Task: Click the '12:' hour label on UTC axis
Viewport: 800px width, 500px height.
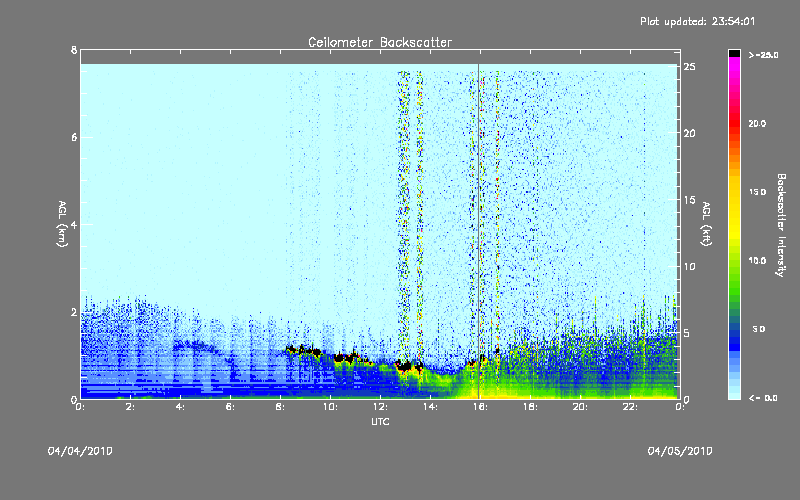Action: click(380, 407)
